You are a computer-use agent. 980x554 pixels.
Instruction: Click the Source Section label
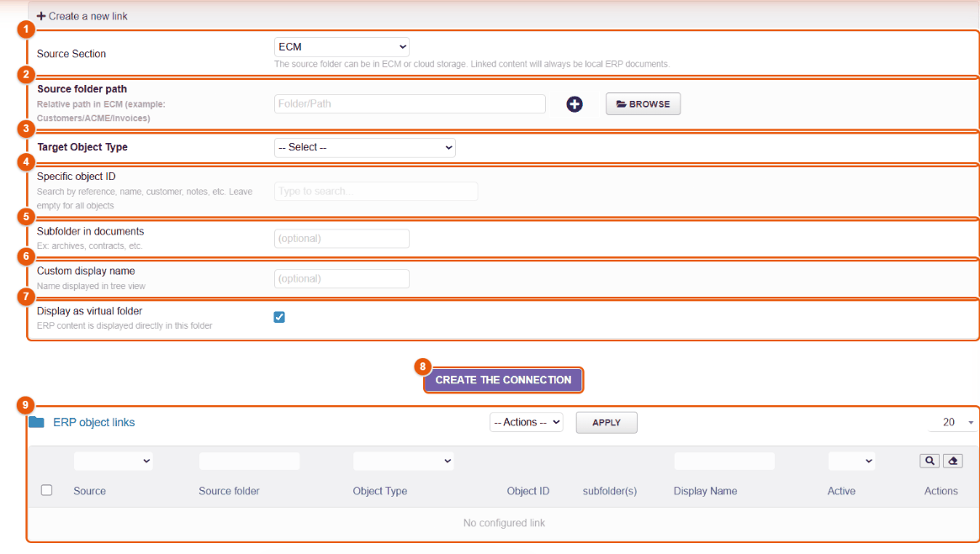(72, 54)
